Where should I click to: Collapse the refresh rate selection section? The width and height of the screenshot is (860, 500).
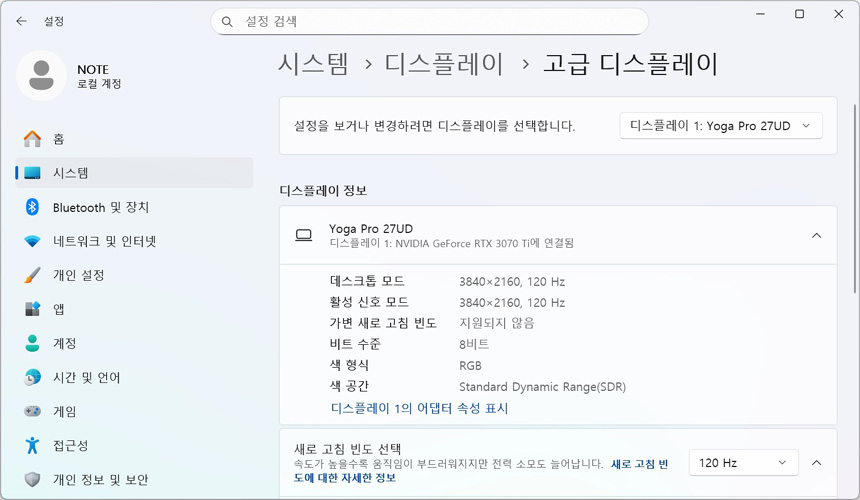pos(816,463)
